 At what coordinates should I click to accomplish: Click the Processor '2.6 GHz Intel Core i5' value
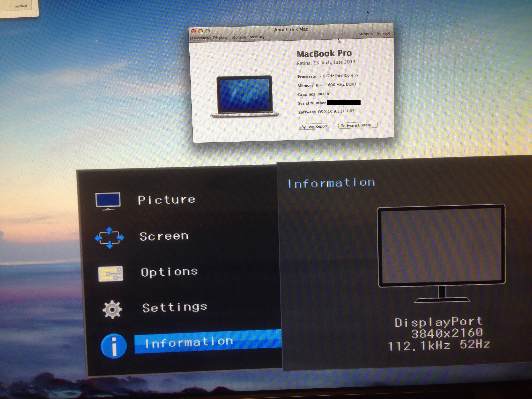(338, 75)
